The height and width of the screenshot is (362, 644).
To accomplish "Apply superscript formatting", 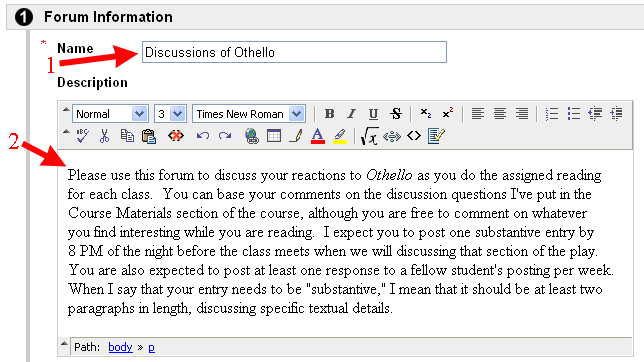I will (448, 113).
